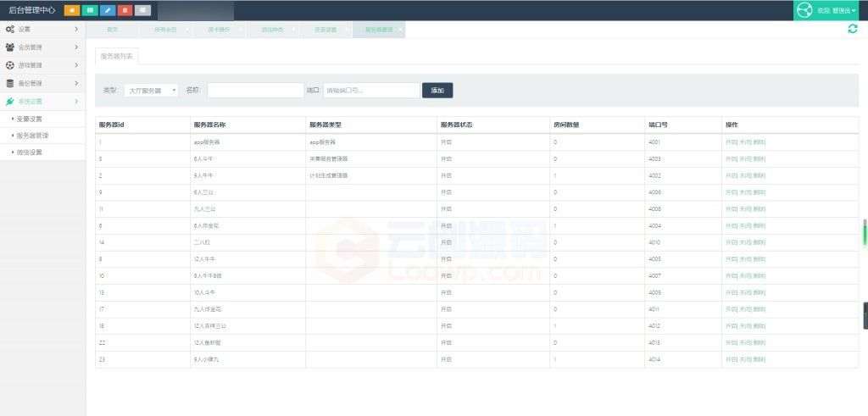Click the dark side handle at right edge
The width and height of the screenshot is (868, 416).
[x=865, y=315]
